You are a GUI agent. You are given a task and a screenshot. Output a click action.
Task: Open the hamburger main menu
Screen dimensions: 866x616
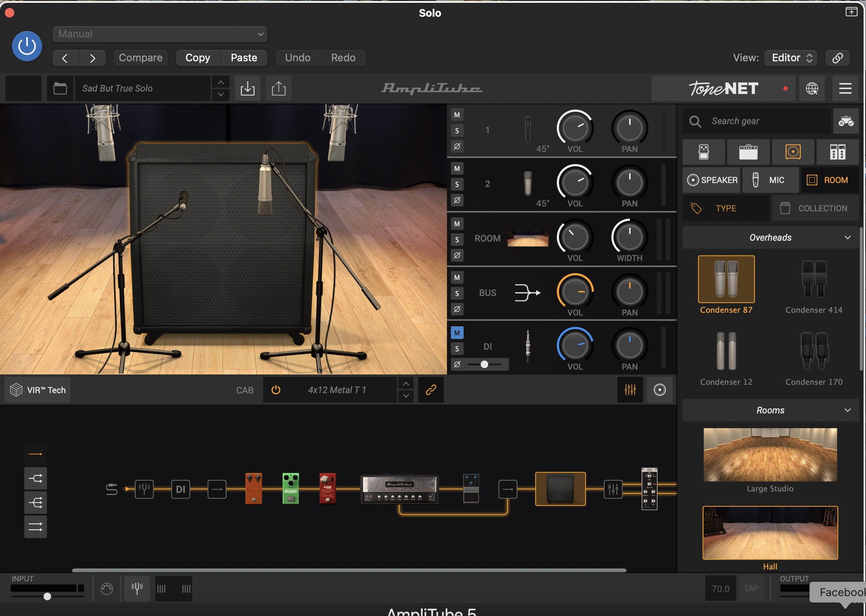pos(845,88)
